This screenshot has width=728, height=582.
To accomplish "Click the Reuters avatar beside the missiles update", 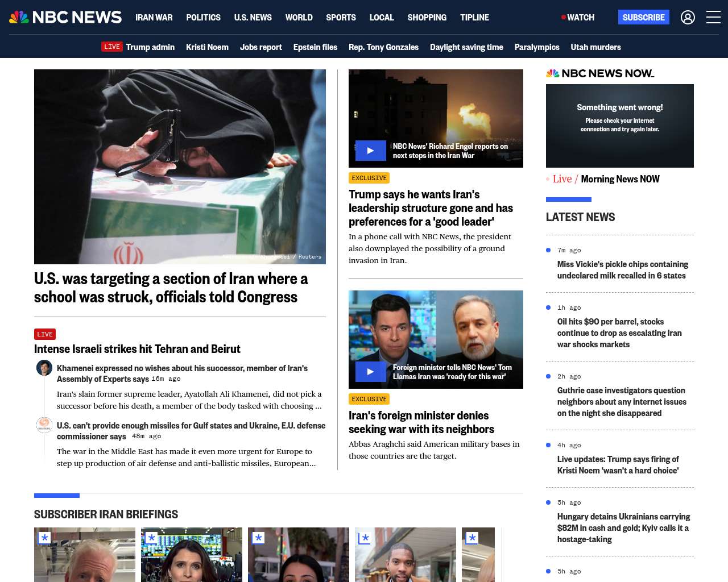I will point(44,425).
